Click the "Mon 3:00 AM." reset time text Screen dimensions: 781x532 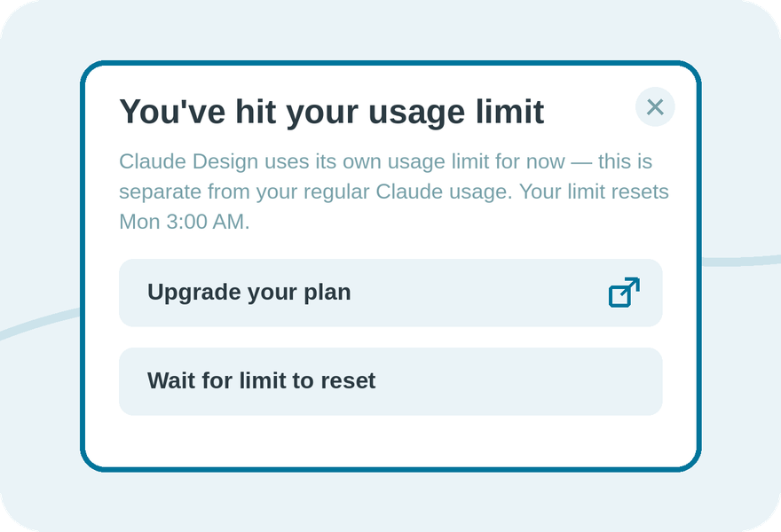185,222
